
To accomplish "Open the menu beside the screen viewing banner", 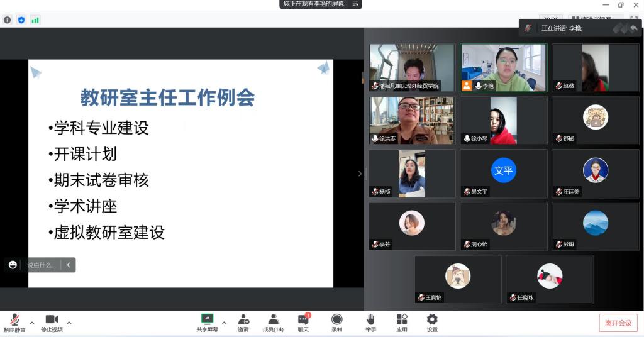I will (x=355, y=4).
